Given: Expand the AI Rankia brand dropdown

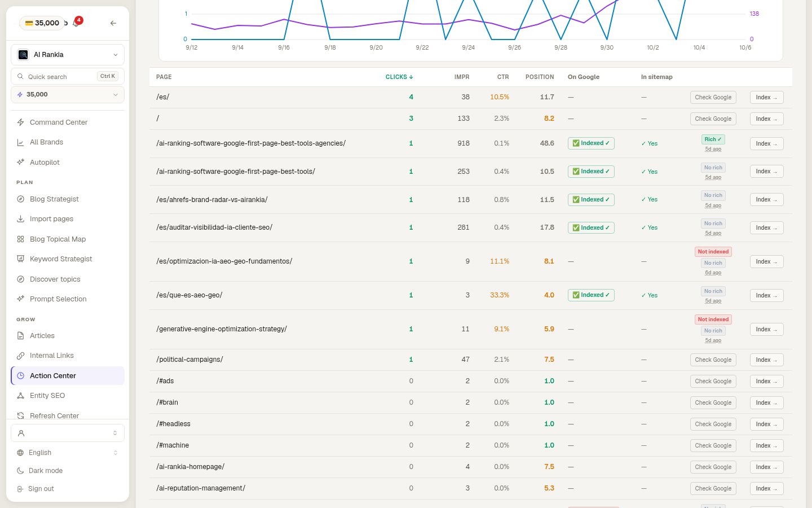Looking at the screenshot, I should [68, 55].
